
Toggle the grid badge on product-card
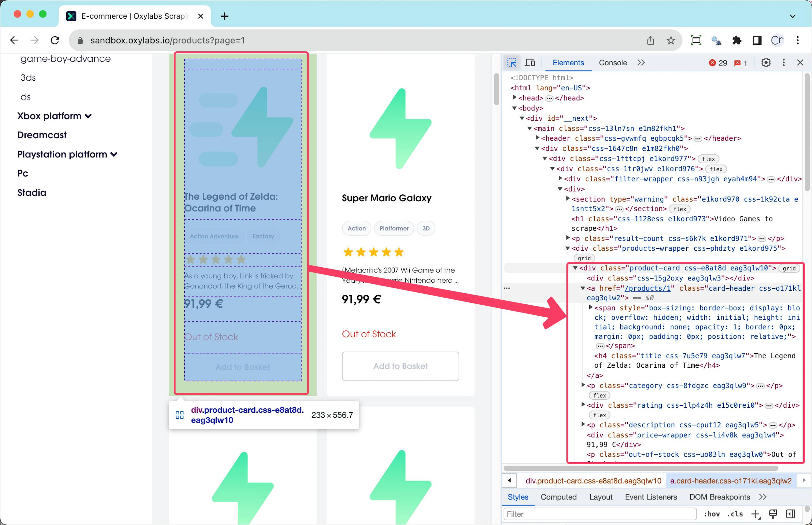click(x=789, y=268)
